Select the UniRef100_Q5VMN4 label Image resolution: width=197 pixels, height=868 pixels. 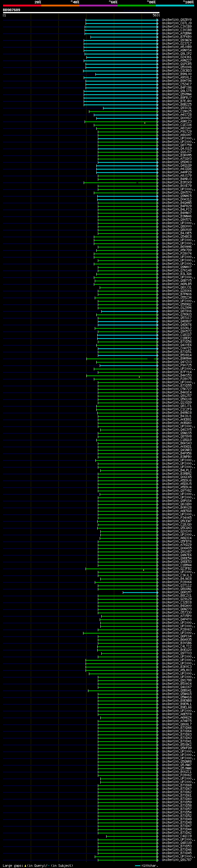176,94
